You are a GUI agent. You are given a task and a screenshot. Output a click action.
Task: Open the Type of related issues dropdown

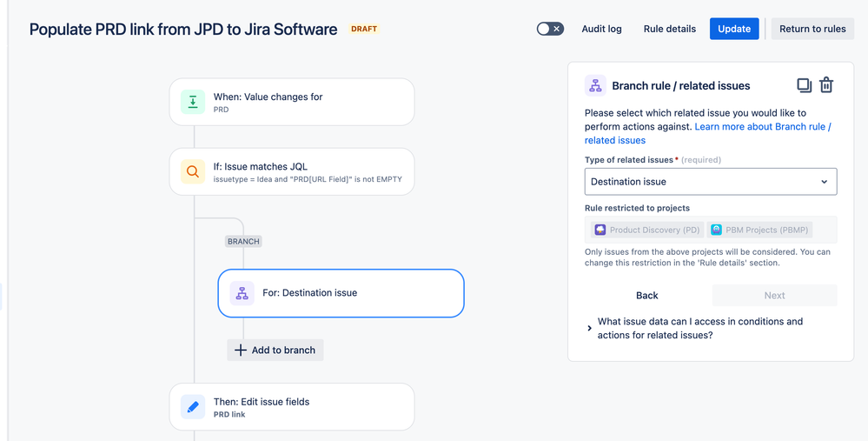tap(711, 182)
